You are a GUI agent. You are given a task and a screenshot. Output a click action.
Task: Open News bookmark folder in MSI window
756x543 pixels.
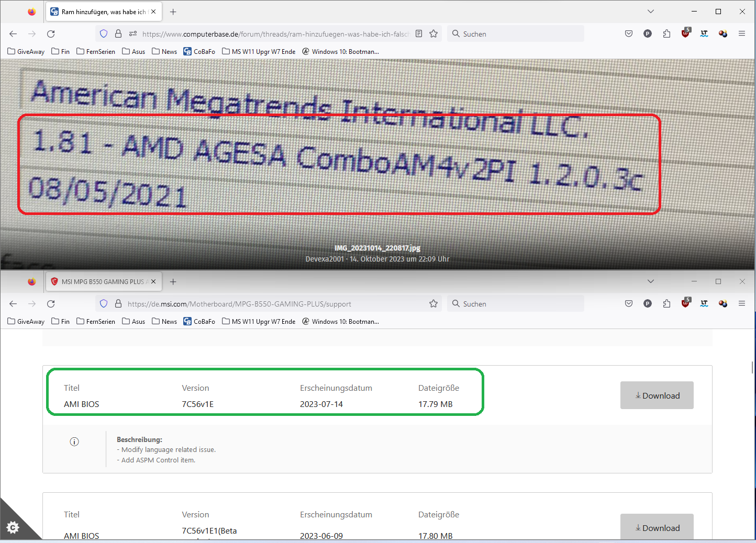point(164,322)
